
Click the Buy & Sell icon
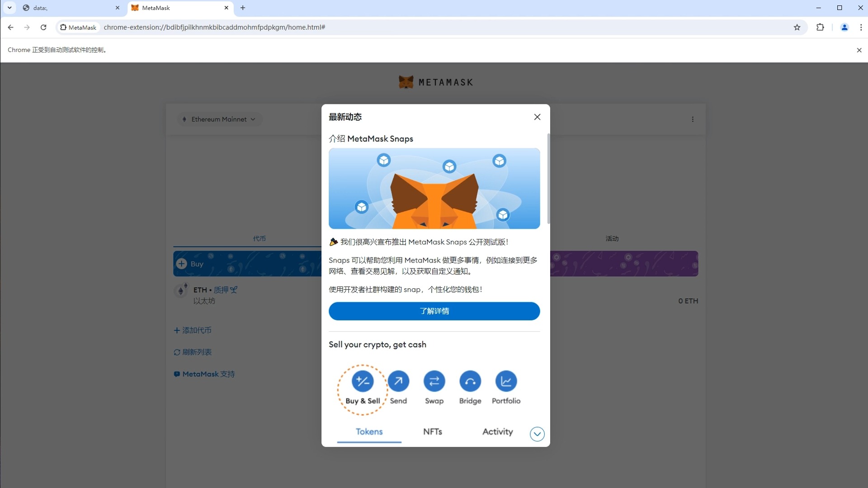(363, 381)
